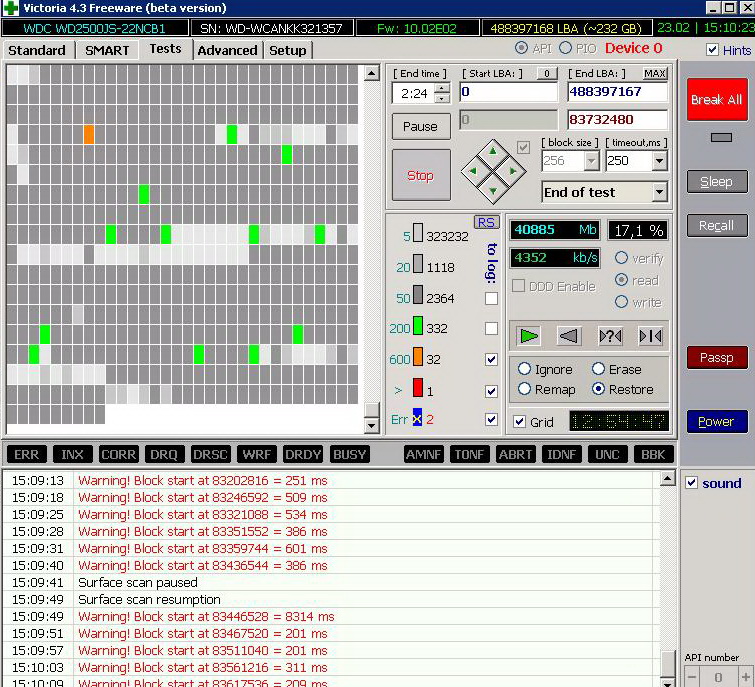Select the Restore radio option
Image resolution: width=755 pixels, height=687 pixels.
[598, 389]
